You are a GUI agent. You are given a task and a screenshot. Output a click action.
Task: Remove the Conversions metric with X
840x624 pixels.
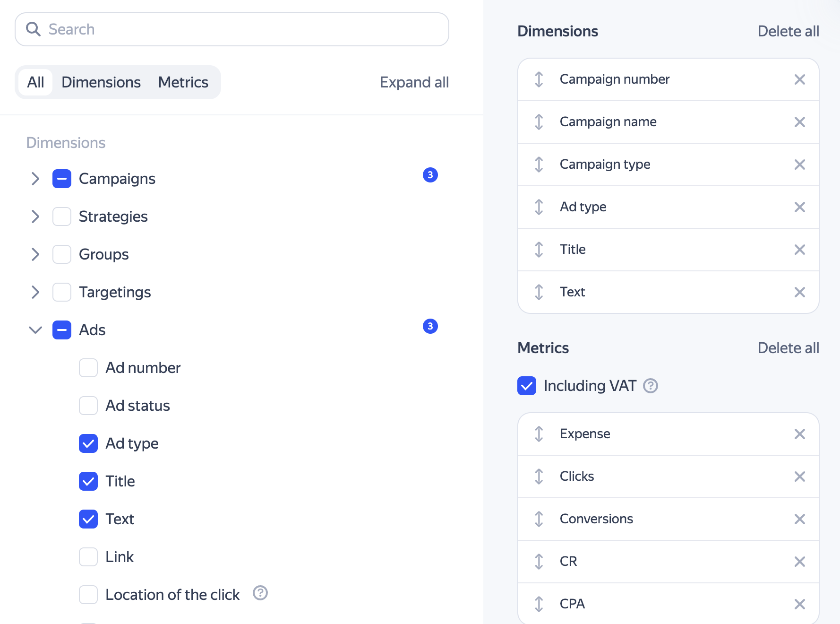tap(799, 519)
